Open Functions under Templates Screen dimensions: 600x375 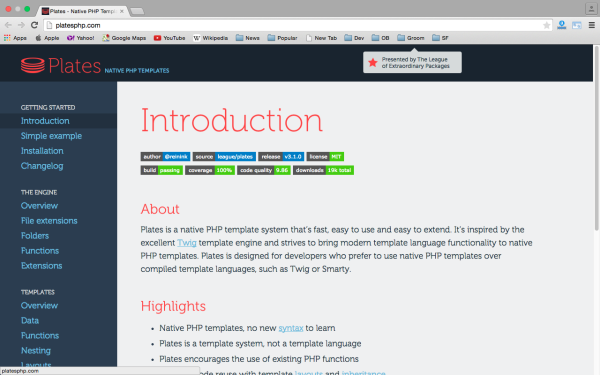click(40, 336)
